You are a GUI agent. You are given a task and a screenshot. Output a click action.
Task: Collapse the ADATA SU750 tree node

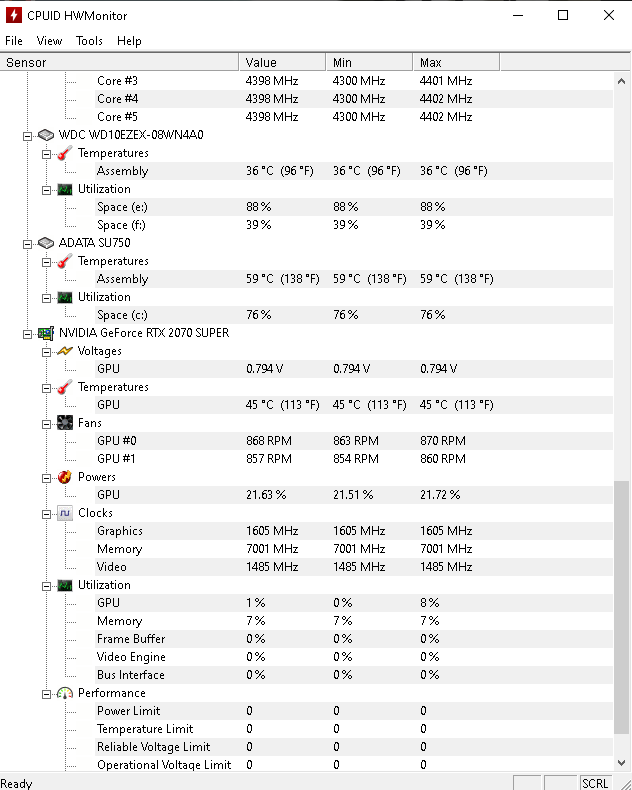pos(28,243)
